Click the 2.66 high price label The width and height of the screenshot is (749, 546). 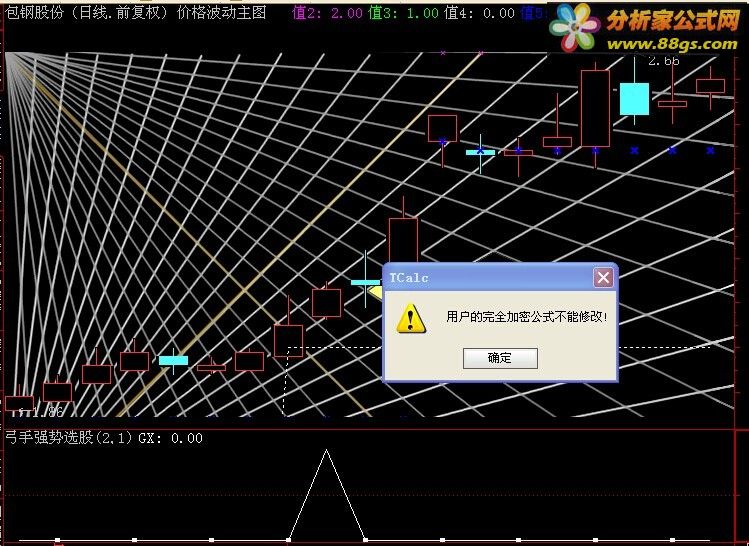pyautogui.click(x=663, y=61)
